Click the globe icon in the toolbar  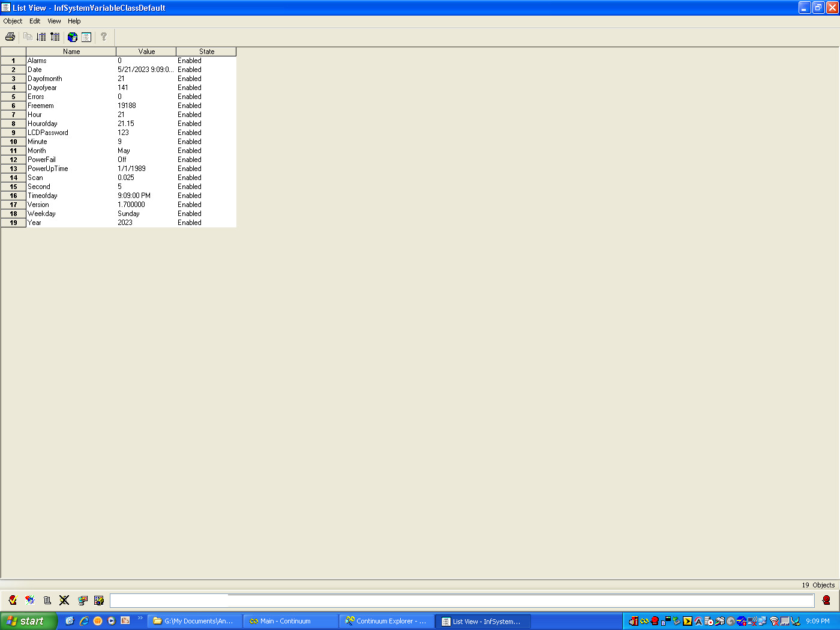pos(73,37)
